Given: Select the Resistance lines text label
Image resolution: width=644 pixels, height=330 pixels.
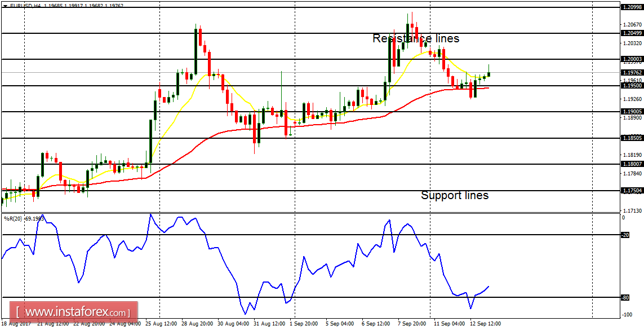Looking at the screenshot, I should click(415, 38).
